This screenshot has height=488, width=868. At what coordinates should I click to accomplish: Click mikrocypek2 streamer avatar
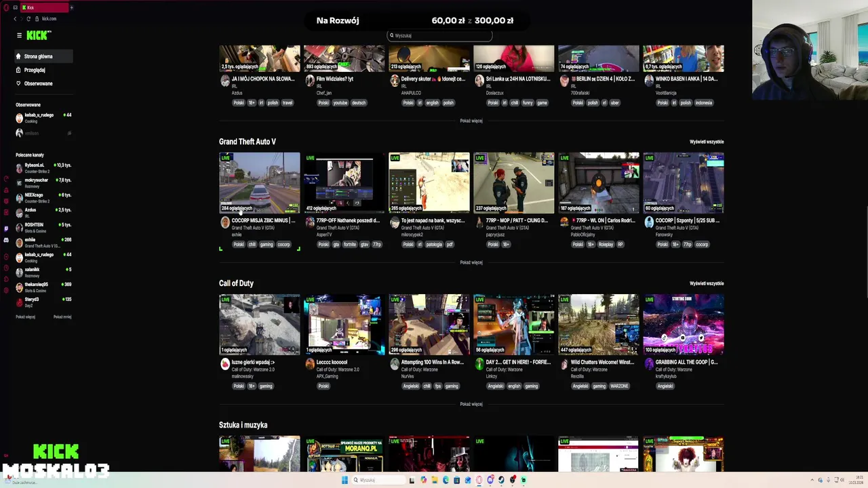pos(395,222)
